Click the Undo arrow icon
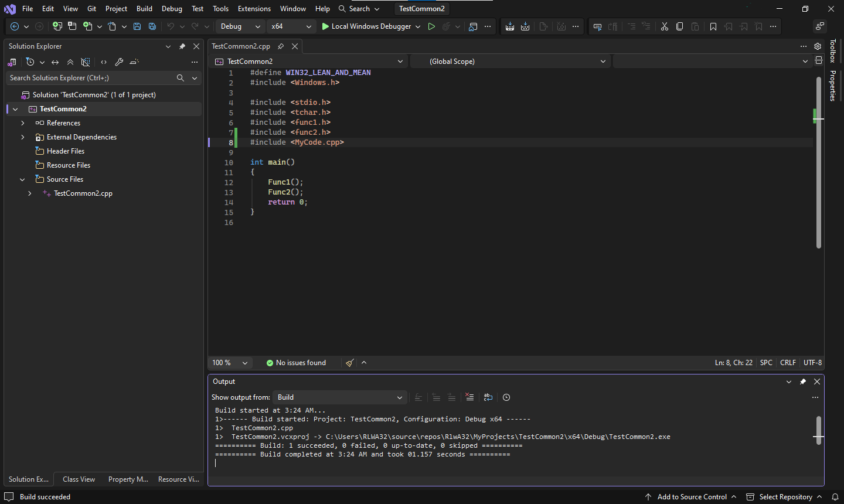This screenshot has width=844, height=504. click(x=171, y=26)
